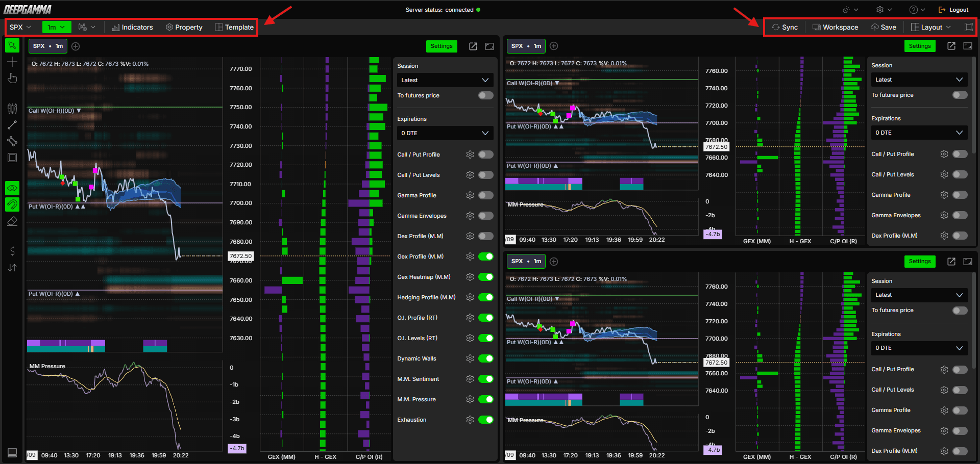
Task: Enable Call / Put Levels toggle in bottom-right panel
Action: pyautogui.click(x=960, y=390)
